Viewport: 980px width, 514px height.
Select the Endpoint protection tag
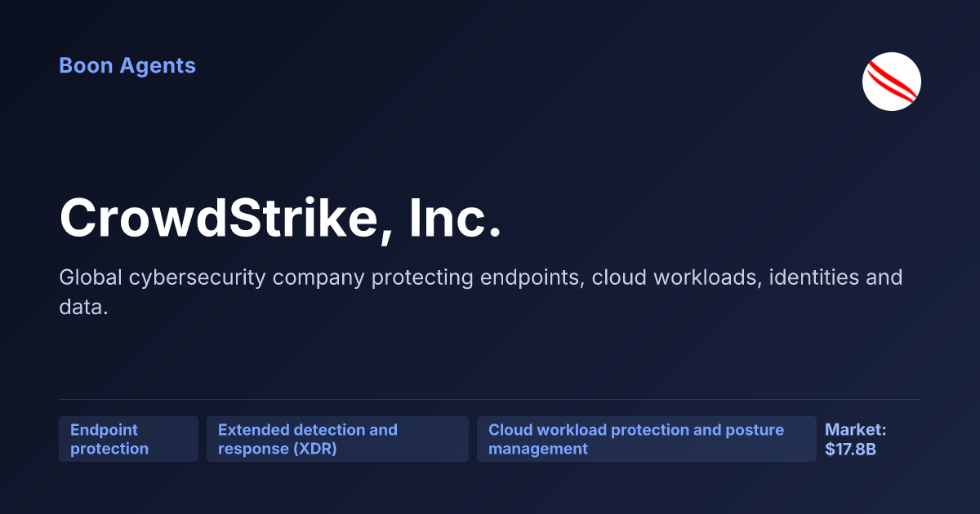click(128, 439)
